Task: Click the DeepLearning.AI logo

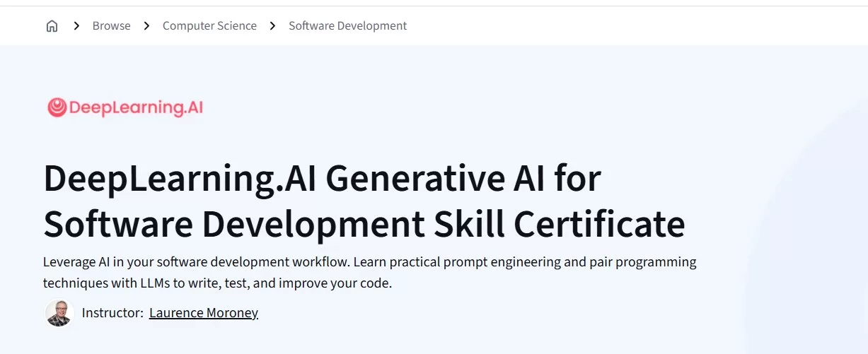Action: point(125,107)
